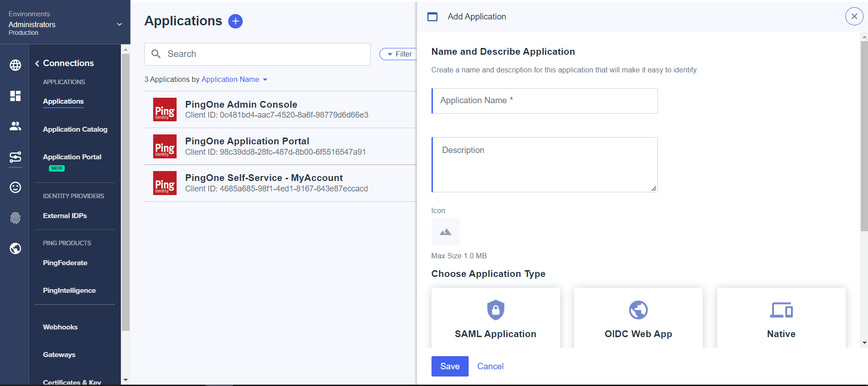Collapse the Connections menu with back chevron
Screen dimensions: 868x386
37,63
